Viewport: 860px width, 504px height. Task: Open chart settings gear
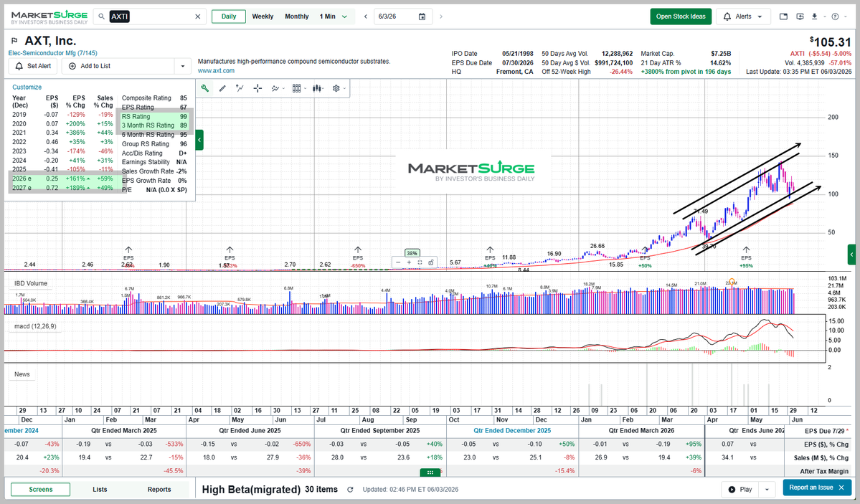point(336,88)
